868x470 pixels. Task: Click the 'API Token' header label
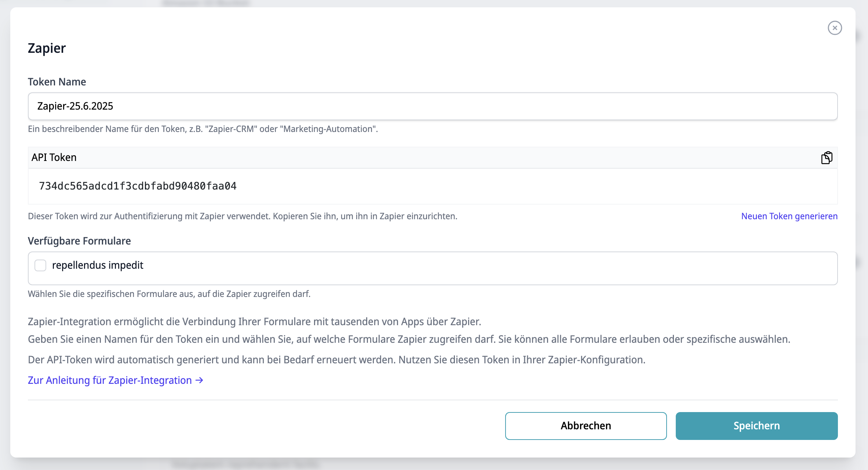[x=54, y=157]
